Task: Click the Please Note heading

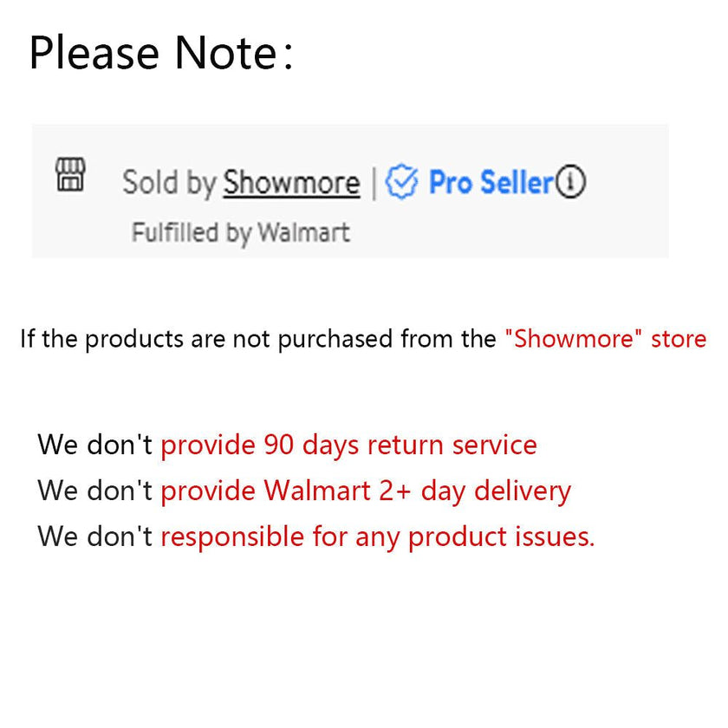Action: [x=160, y=53]
